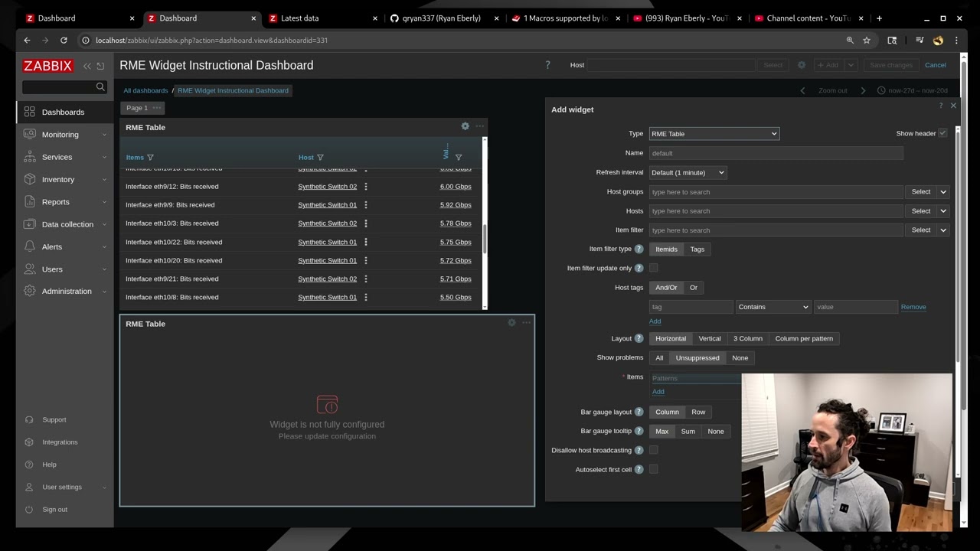Screen dimensions: 980x551
Task: Open the three-dot menu for Interface eth10/8
Action: (366, 297)
